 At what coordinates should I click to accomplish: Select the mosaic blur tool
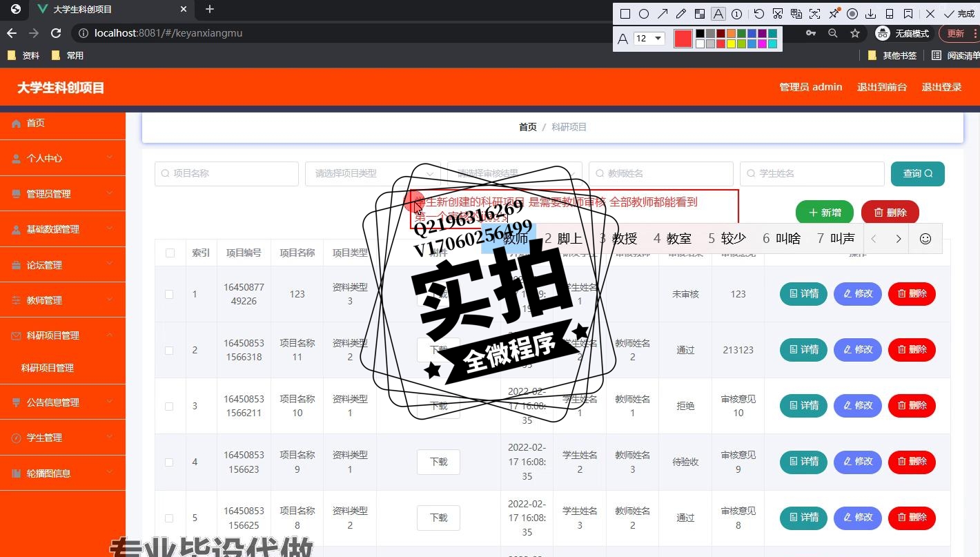click(700, 14)
